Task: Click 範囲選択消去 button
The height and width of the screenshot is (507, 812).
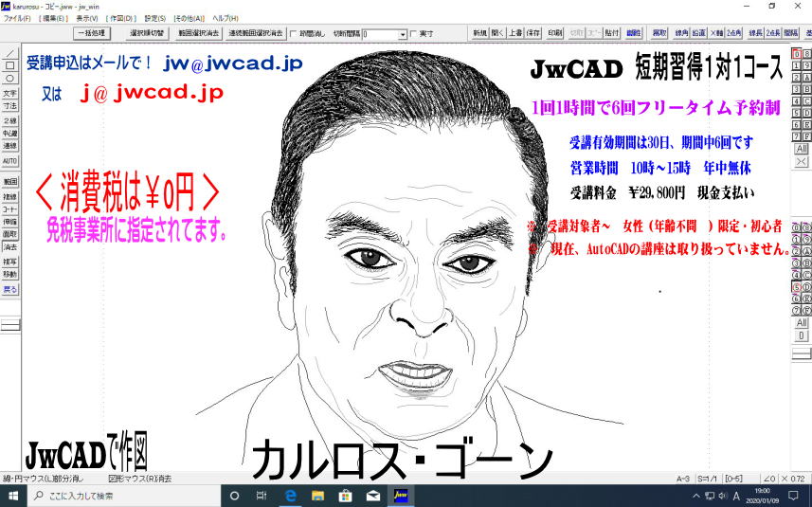Action: tap(199, 33)
